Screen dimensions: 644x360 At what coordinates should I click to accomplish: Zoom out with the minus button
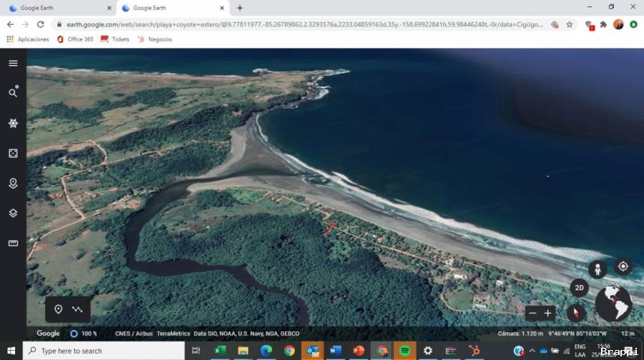[x=532, y=313]
